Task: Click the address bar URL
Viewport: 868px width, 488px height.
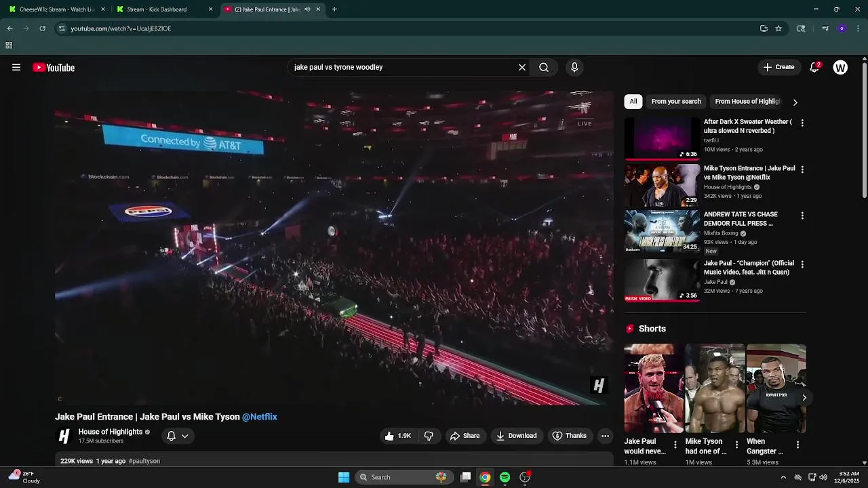Action: point(121,28)
